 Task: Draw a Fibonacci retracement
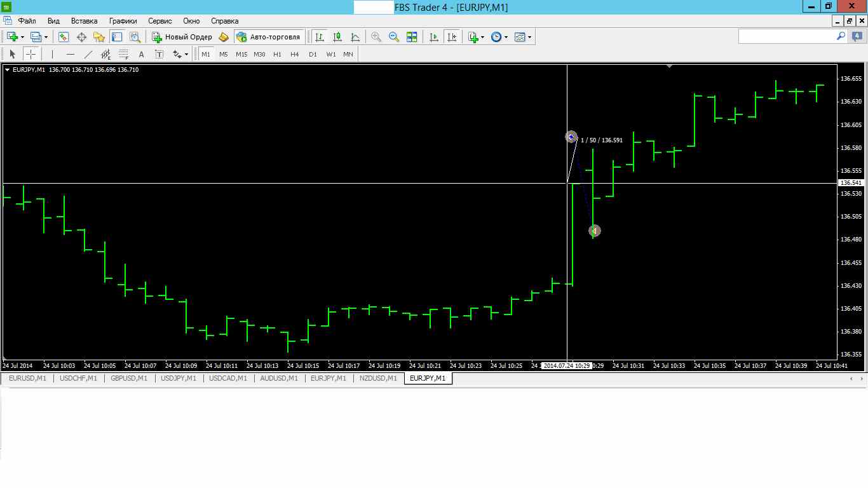123,54
